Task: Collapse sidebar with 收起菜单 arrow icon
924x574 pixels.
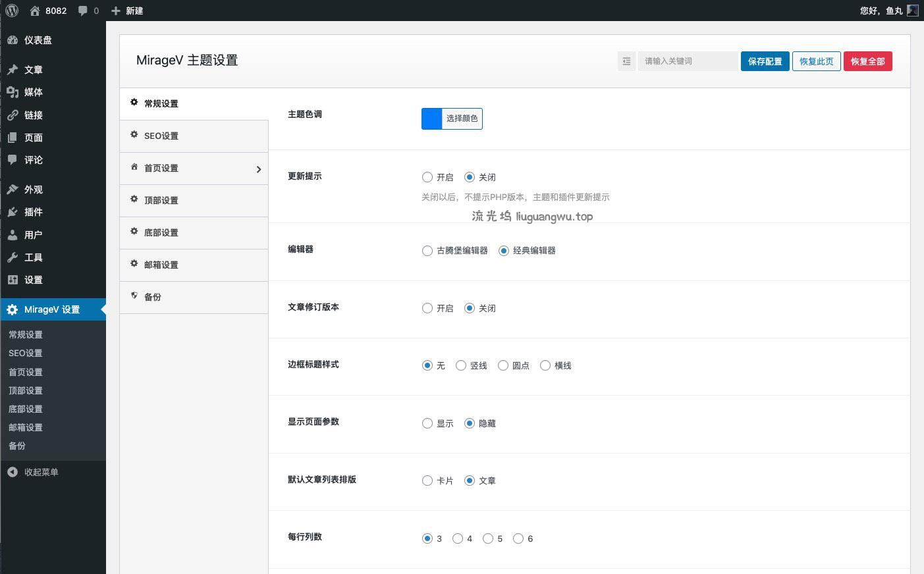Action: point(13,472)
